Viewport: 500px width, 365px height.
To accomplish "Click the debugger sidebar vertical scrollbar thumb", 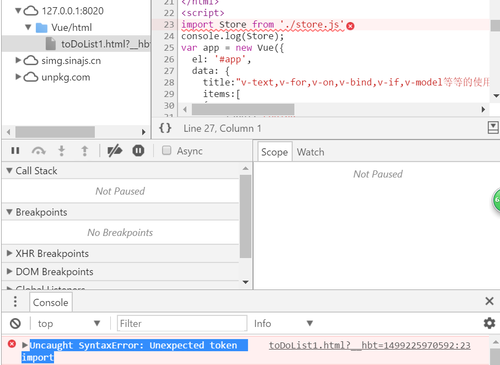I will 246,216.
